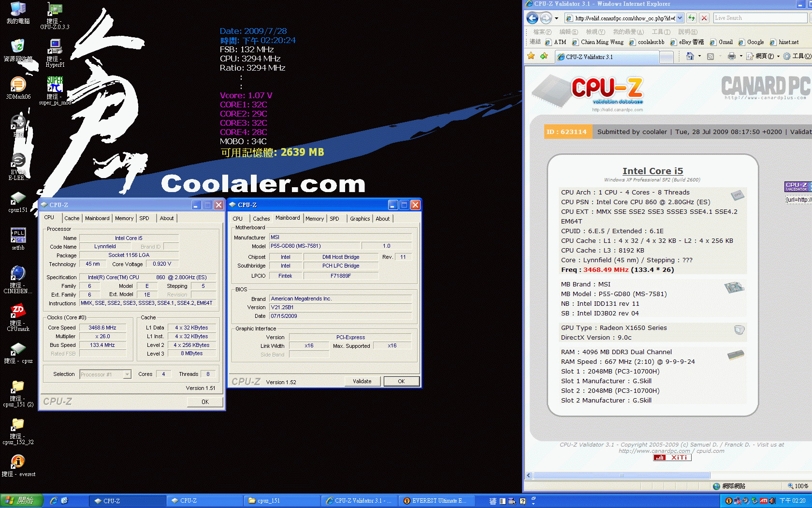Screen dimensions: 812x508
Task: Click the Refresh page icon
Action: (692, 18)
